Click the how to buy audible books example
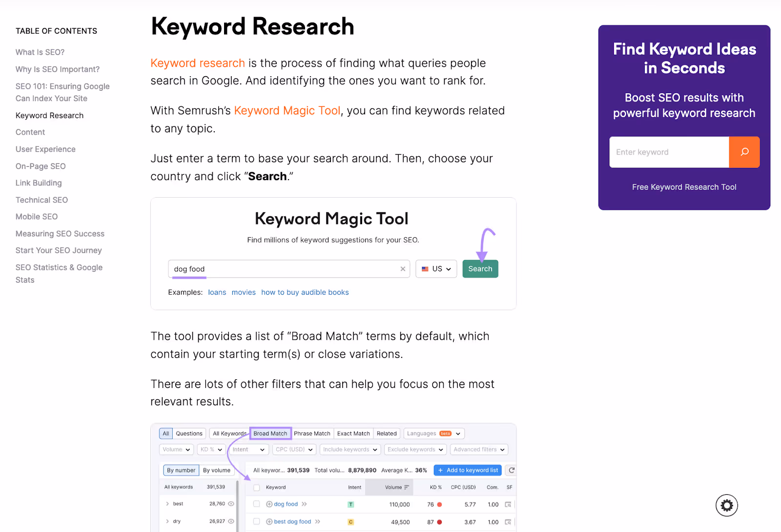 tap(305, 292)
